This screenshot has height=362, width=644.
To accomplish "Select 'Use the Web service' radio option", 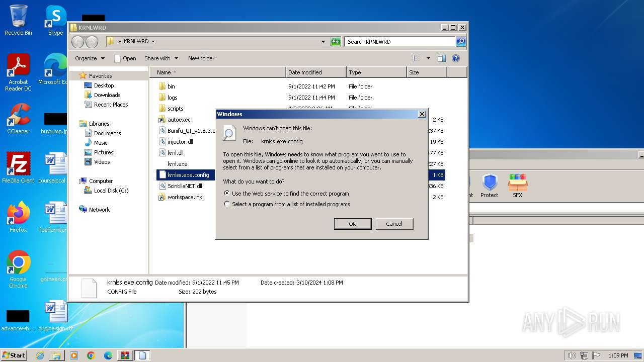I will click(x=227, y=194).
